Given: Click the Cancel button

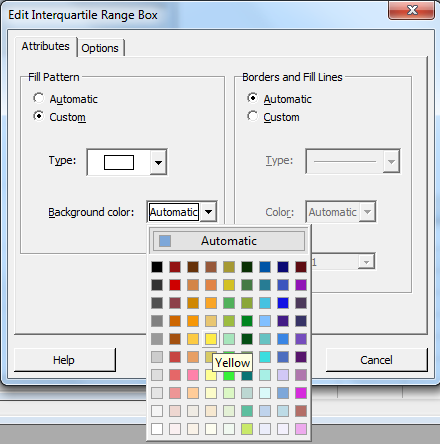Looking at the screenshot, I should pos(376,360).
